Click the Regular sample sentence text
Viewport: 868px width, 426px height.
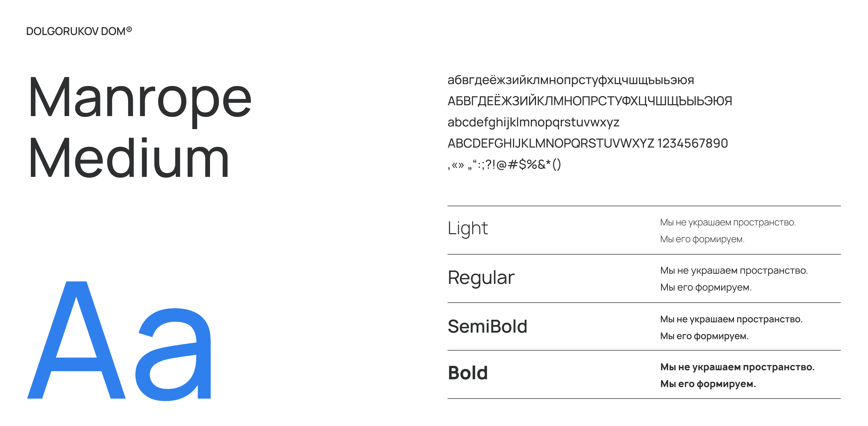coord(733,279)
